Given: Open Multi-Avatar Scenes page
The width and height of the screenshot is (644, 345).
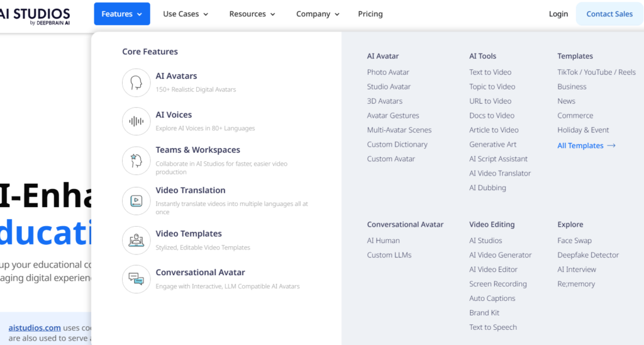Looking at the screenshot, I should coord(399,130).
